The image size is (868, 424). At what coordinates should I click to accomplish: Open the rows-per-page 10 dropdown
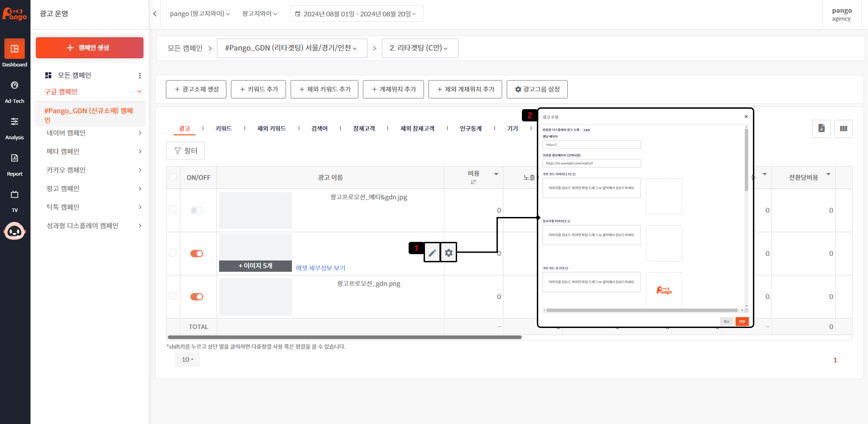[188, 360]
